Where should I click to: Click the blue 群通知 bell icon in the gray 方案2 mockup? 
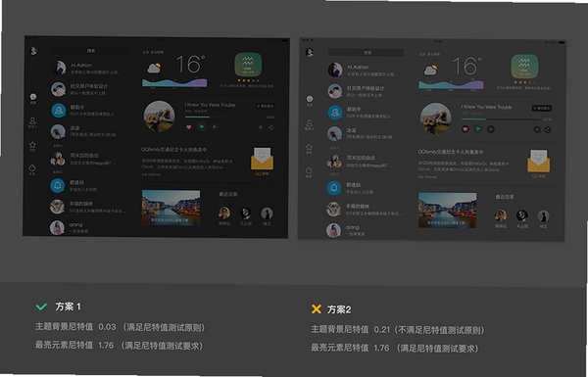pyautogui.click(x=334, y=188)
